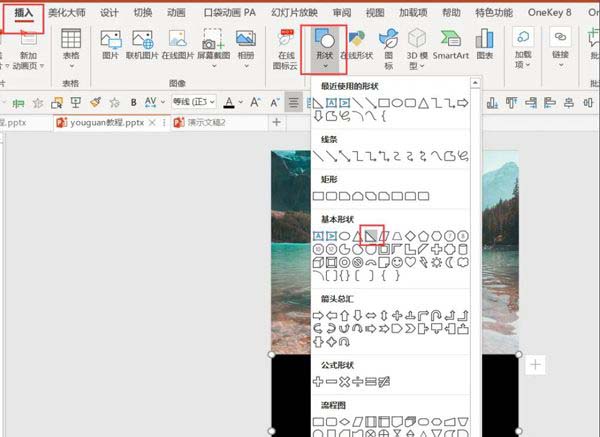Screen dimensions: 600x437
Task: Select the lightning bolt shape
Action: pyautogui.click(x=423, y=262)
